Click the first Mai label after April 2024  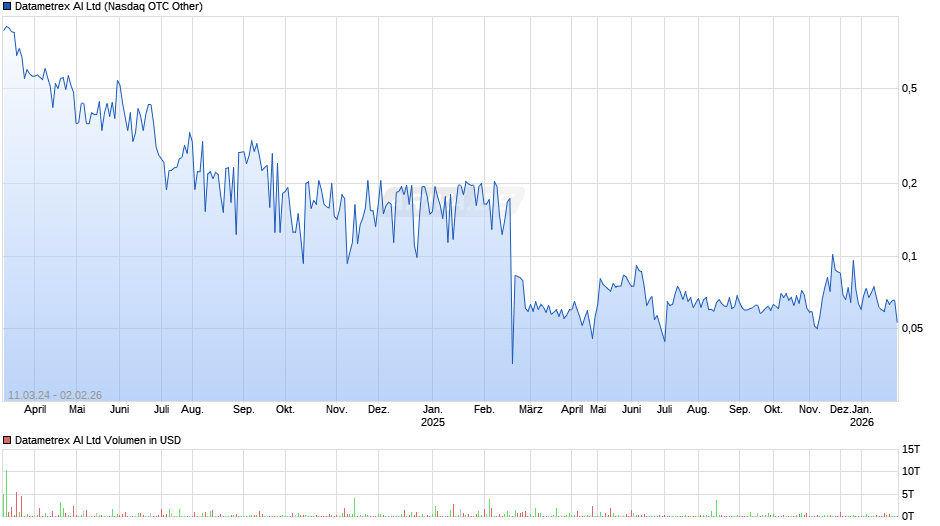click(77, 410)
